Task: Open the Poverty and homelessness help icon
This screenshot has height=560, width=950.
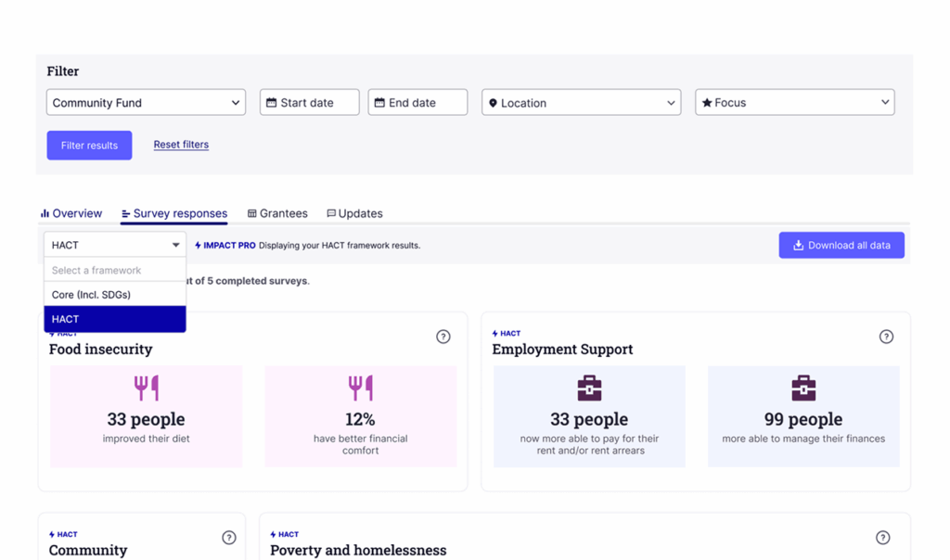Action: 883,538
